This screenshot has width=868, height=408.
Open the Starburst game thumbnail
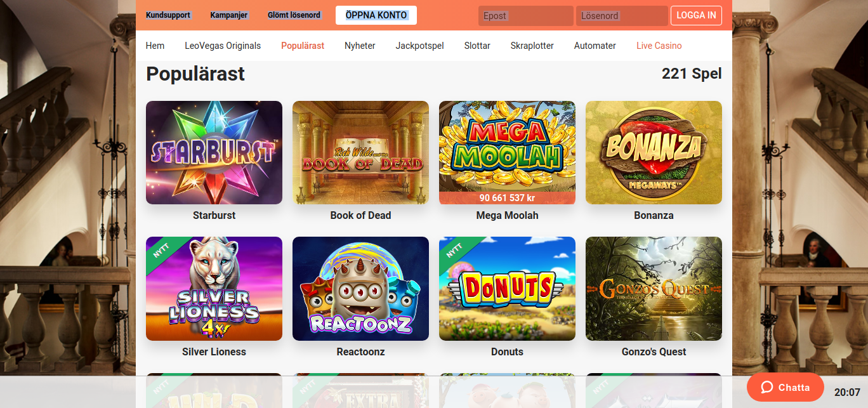pyautogui.click(x=214, y=152)
